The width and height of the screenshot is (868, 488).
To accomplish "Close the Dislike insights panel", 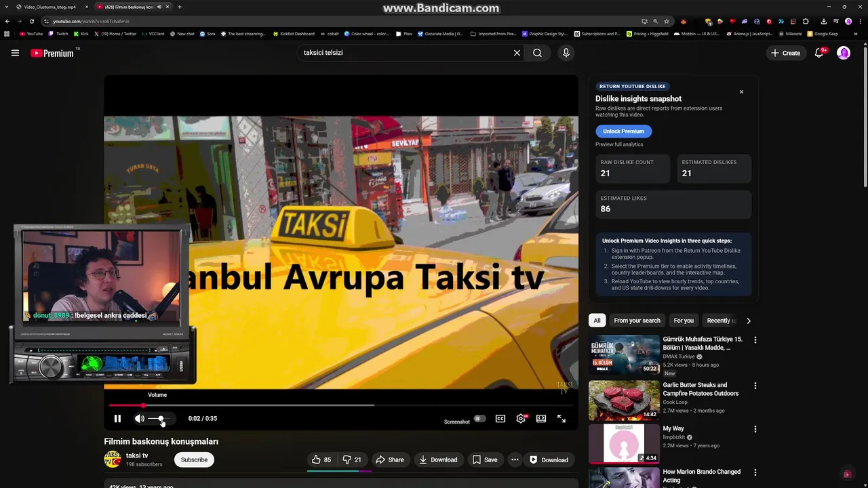I will point(741,91).
